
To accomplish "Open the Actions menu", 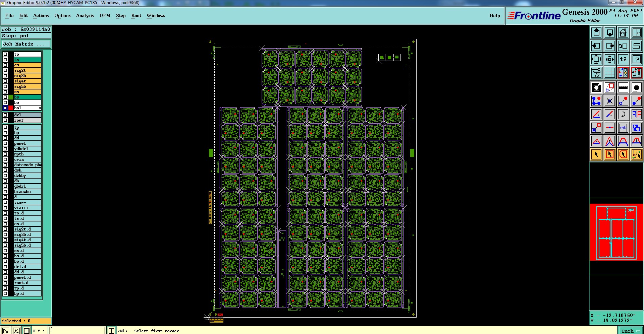I will [41, 15].
